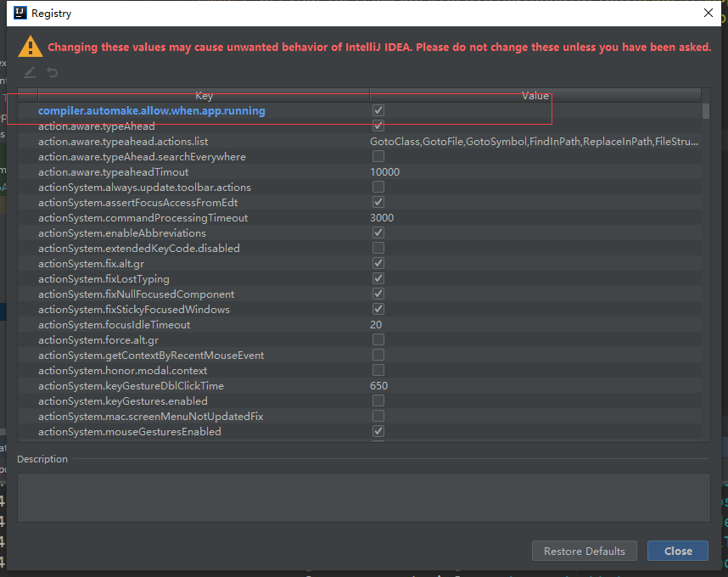Check actionSystem.getContextByRecentMouseEvent checkbox
728x577 pixels.
click(378, 356)
